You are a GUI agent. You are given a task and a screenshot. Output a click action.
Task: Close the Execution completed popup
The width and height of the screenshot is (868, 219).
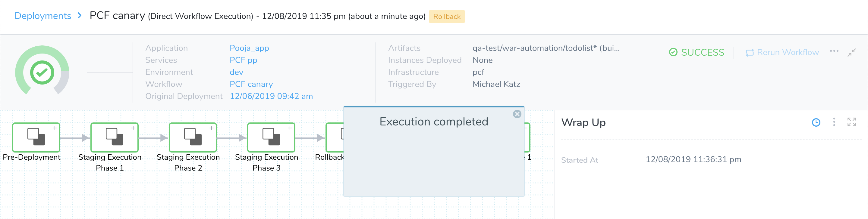click(x=517, y=114)
